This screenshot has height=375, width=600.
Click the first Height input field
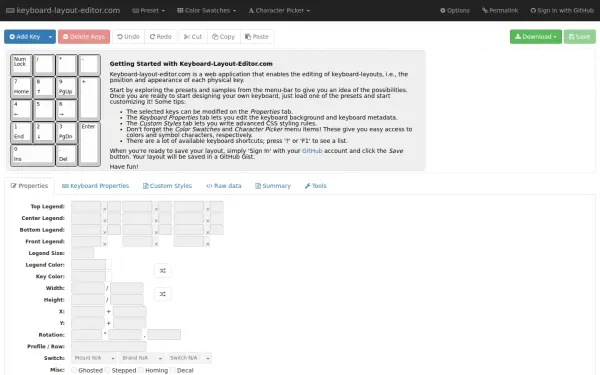(88, 300)
